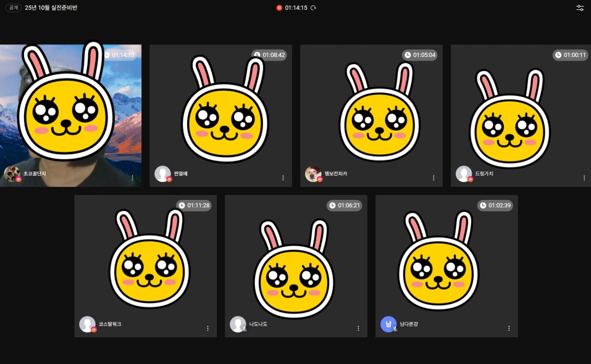Click 짠앨매's default profile avatar
The height and width of the screenshot is (364, 591).
pyautogui.click(x=162, y=174)
